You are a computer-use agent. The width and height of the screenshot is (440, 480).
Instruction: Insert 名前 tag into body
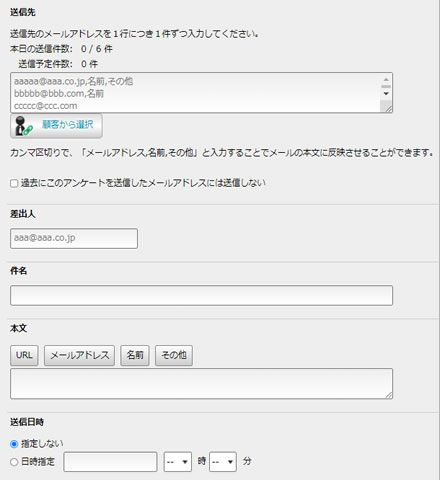135,355
